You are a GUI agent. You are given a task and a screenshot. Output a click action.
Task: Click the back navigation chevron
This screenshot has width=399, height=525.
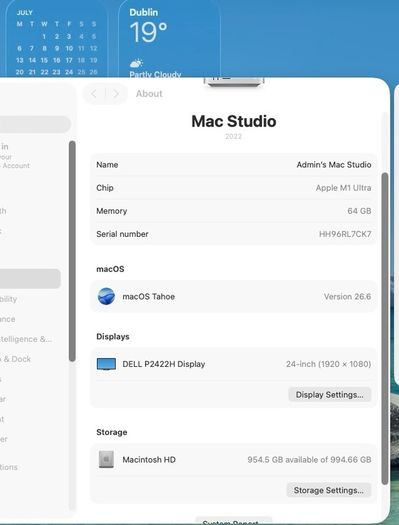pyautogui.click(x=94, y=94)
